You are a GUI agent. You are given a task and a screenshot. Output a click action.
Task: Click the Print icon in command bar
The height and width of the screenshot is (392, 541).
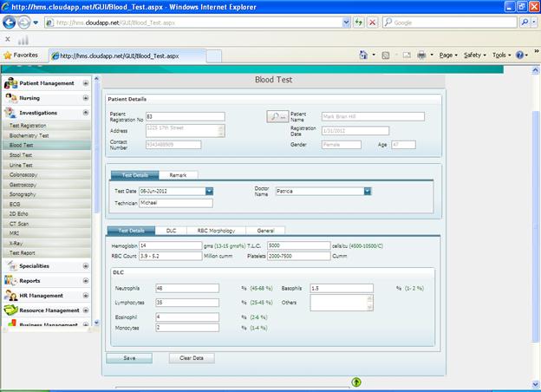coord(420,55)
